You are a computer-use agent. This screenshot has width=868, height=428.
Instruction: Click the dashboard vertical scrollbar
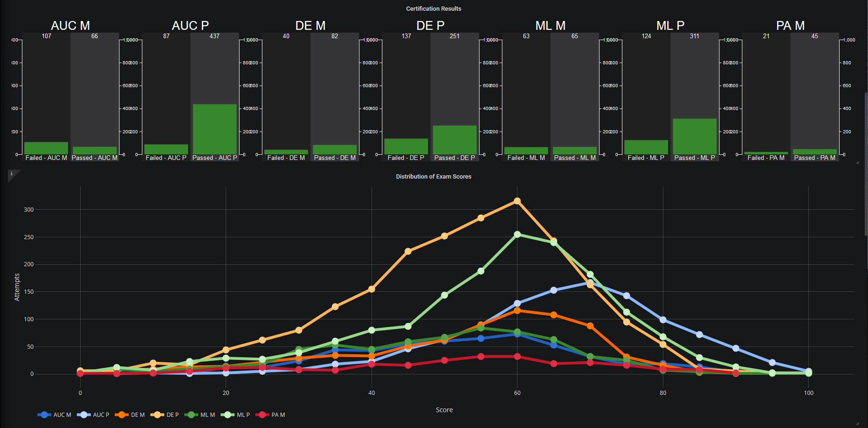[866, 163]
